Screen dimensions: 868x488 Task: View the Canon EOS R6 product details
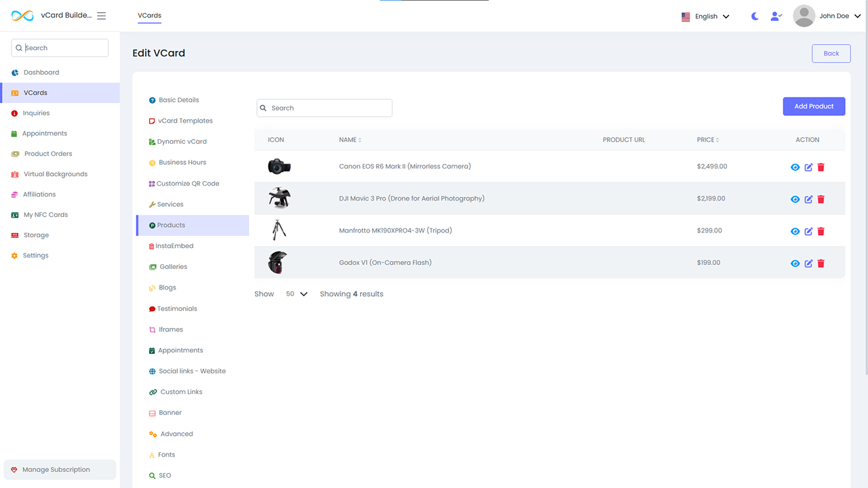click(795, 167)
